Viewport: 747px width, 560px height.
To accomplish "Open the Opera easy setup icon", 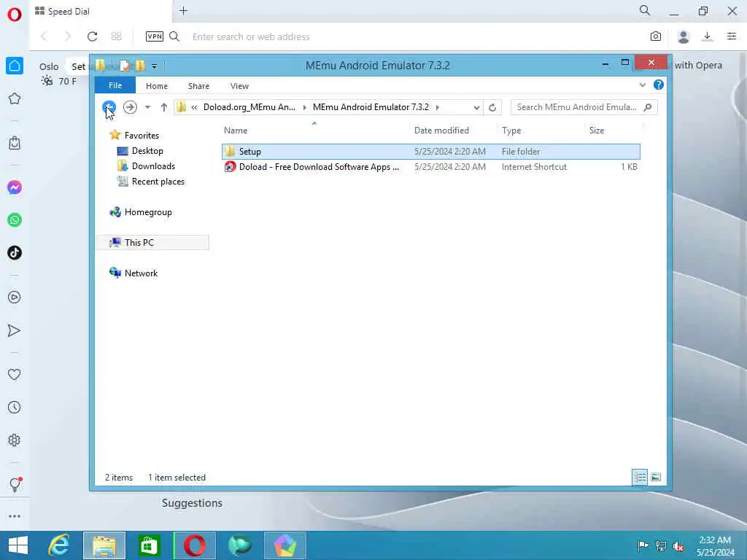I will pos(732,36).
